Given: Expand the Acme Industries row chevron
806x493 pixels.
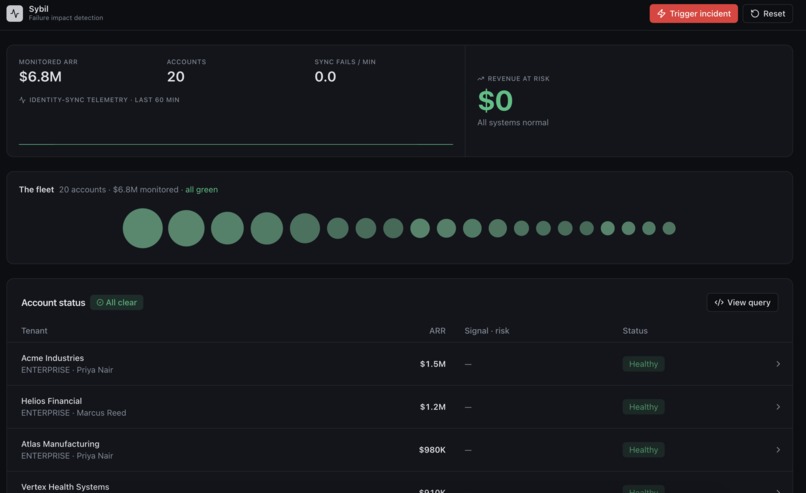Looking at the screenshot, I should [778, 364].
